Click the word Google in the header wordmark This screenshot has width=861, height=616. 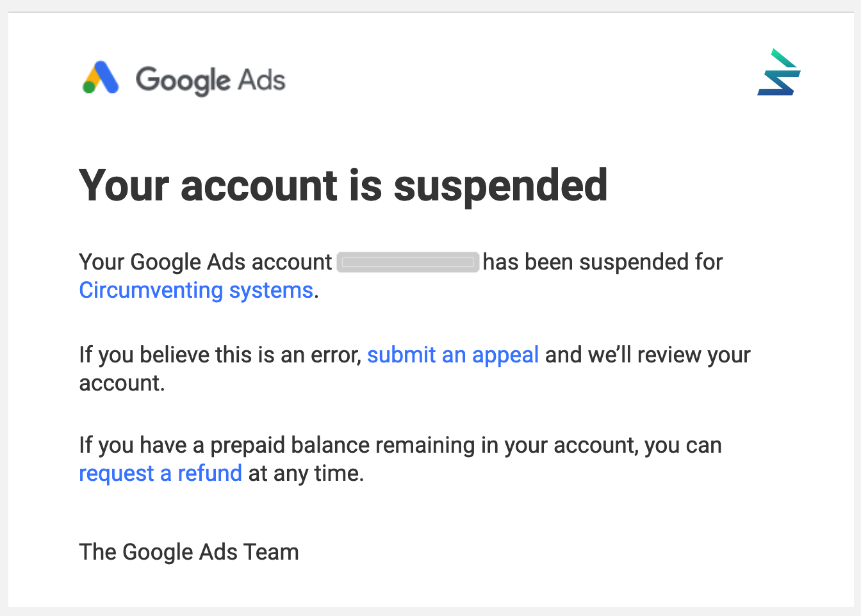click(x=183, y=81)
